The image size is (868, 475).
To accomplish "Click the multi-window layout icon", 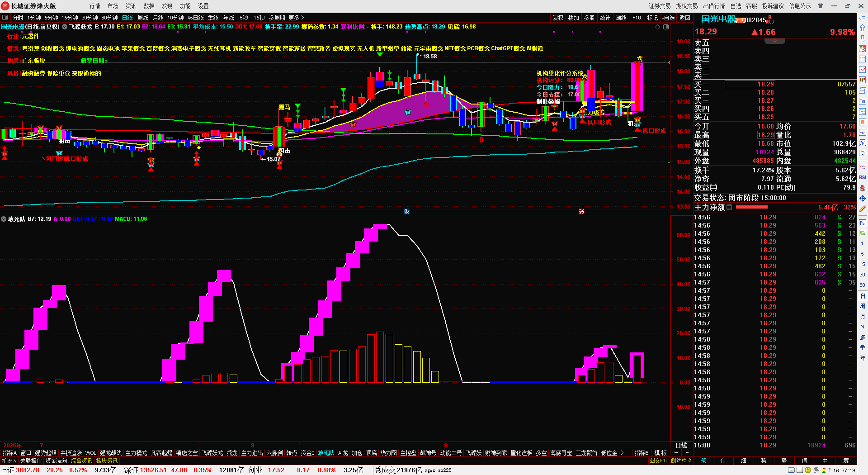I will coord(863,90).
